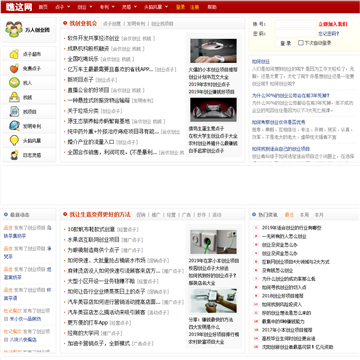
Task: Click the yellow 注册 link in the nav bar
Action: tap(195, 7)
